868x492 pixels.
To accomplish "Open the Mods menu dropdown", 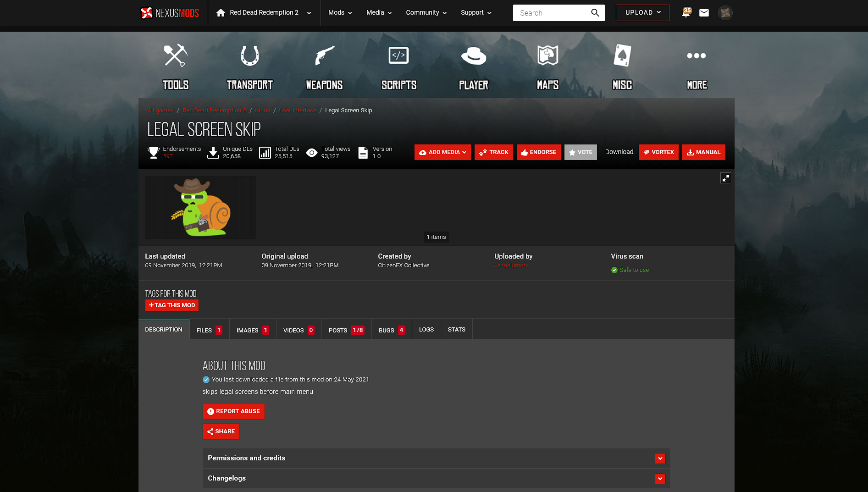I will 340,13.
